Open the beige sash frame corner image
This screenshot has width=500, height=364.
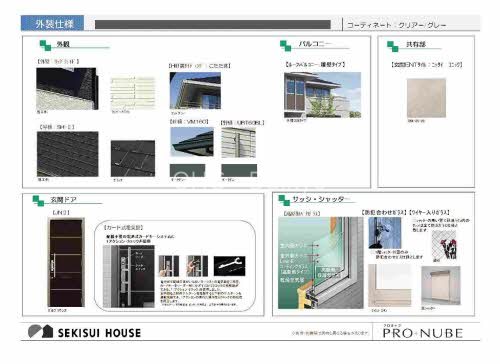(390, 285)
